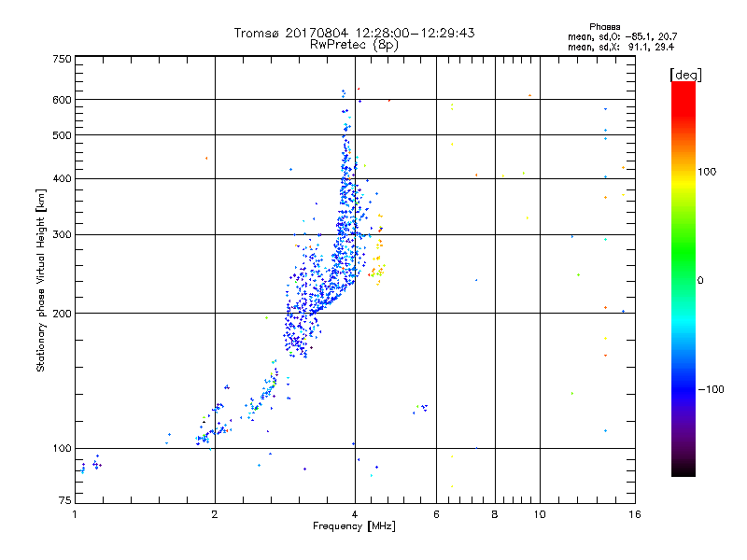Click the y-axis tick label '200'

(x=62, y=314)
